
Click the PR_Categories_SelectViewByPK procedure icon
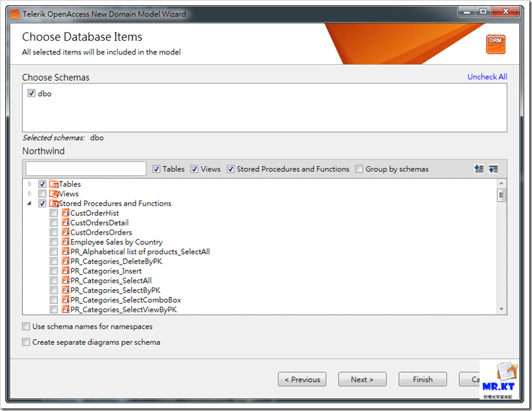(x=66, y=309)
